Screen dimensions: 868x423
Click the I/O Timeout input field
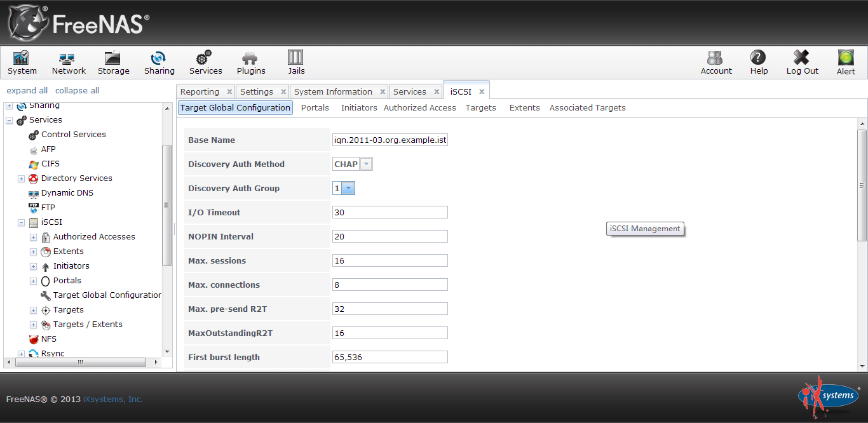[390, 212]
